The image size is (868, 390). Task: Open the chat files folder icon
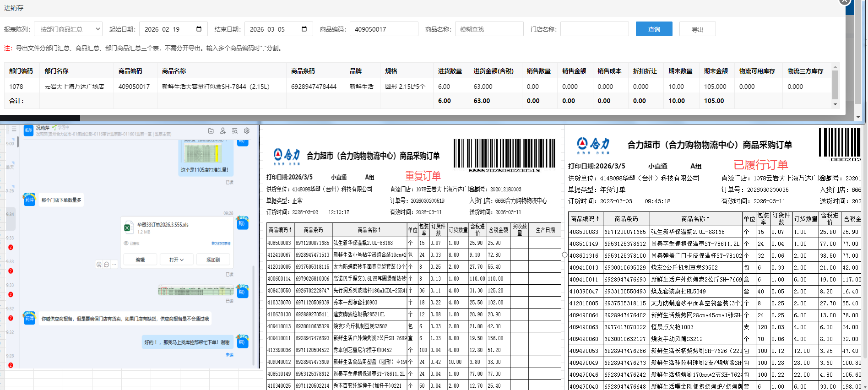coord(211,131)
